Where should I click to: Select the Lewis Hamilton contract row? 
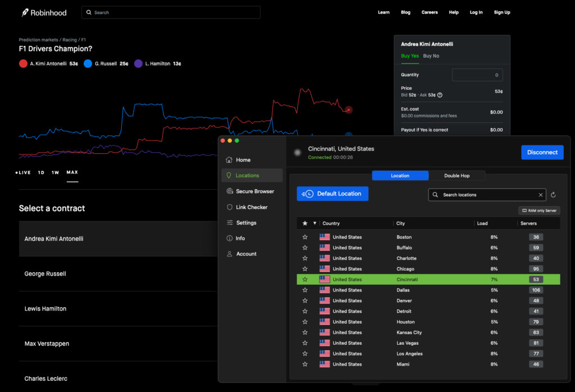(x=118, y=309)
